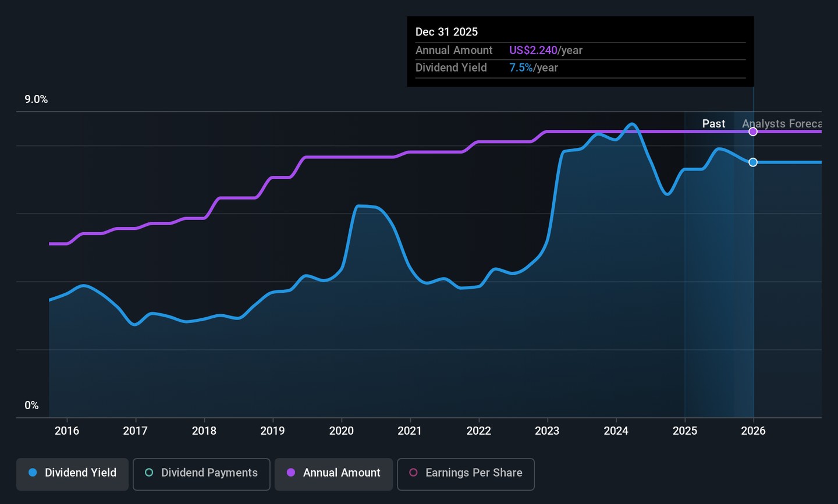Enable the Dividend Payments series
The height and width of the screenshot is (504, 838).
click(x=201, y=473)
